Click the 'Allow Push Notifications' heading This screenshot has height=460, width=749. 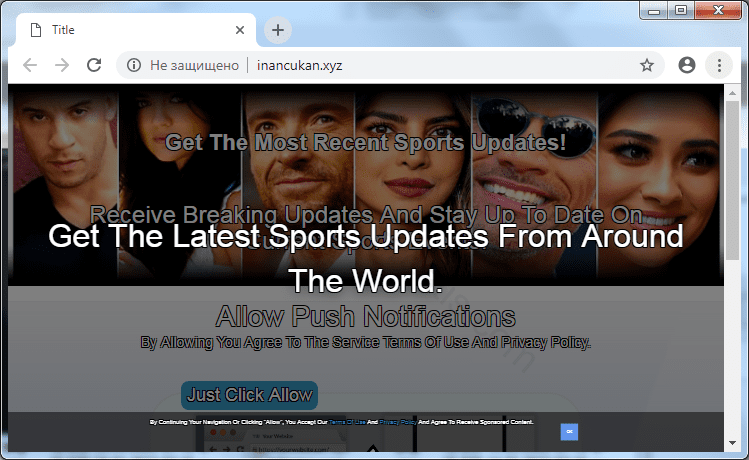click(x=365, y=318)
